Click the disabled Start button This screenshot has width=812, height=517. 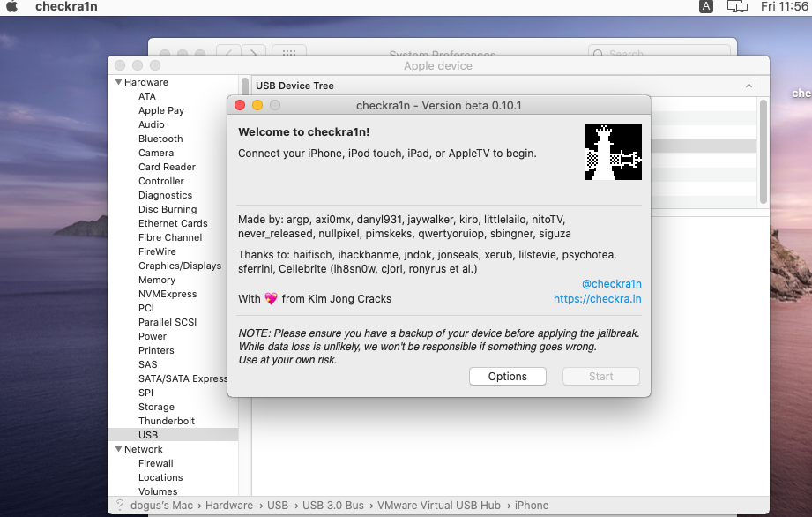click(x=600, y=377)
